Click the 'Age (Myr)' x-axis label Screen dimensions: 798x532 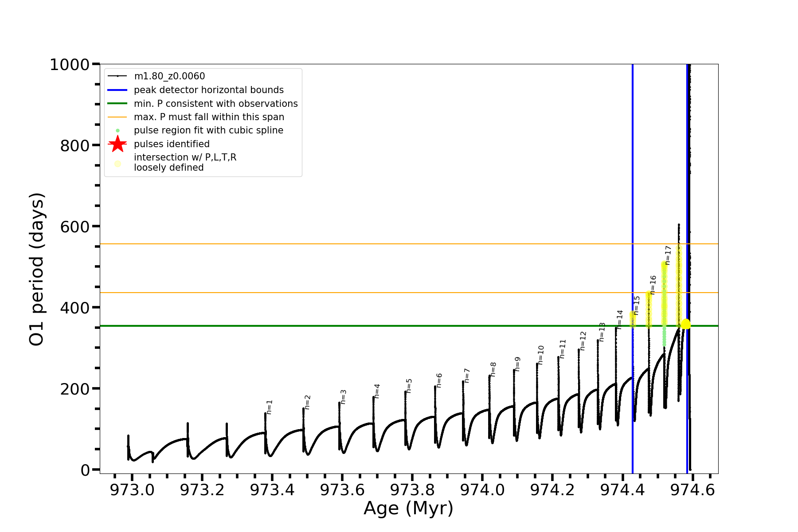coord(408,508)
